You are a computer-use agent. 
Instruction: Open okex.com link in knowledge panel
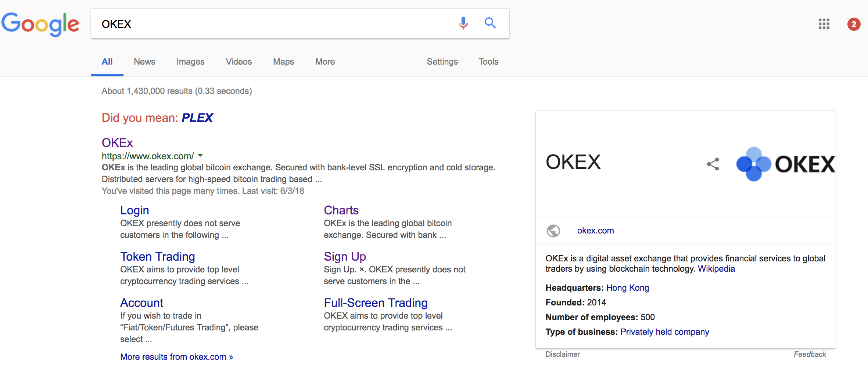595,231
